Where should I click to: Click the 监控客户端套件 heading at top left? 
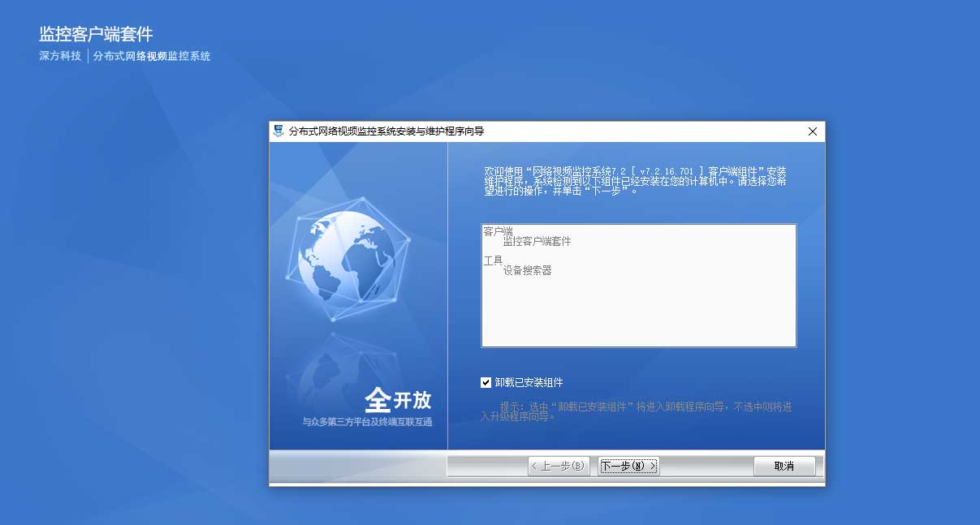tap(96, 34)
